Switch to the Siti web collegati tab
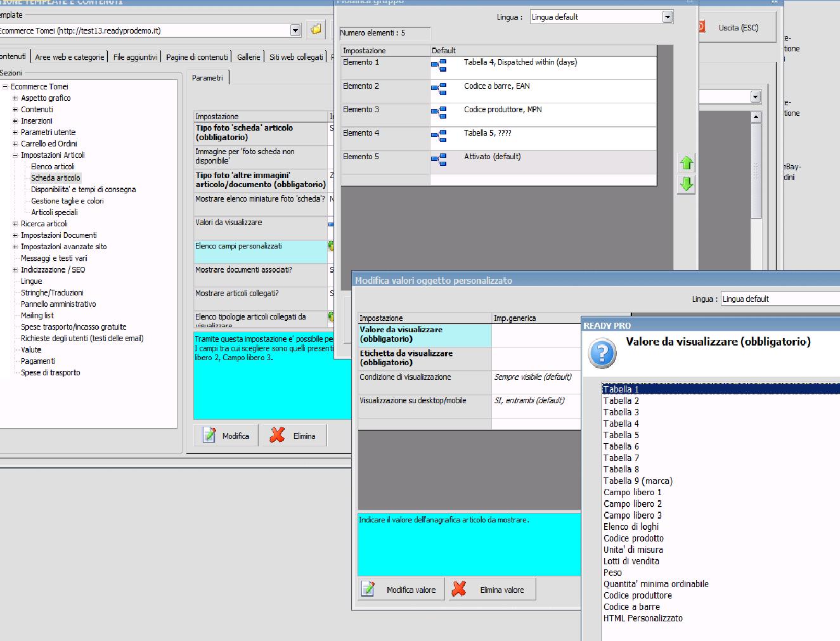 [296, 57]
